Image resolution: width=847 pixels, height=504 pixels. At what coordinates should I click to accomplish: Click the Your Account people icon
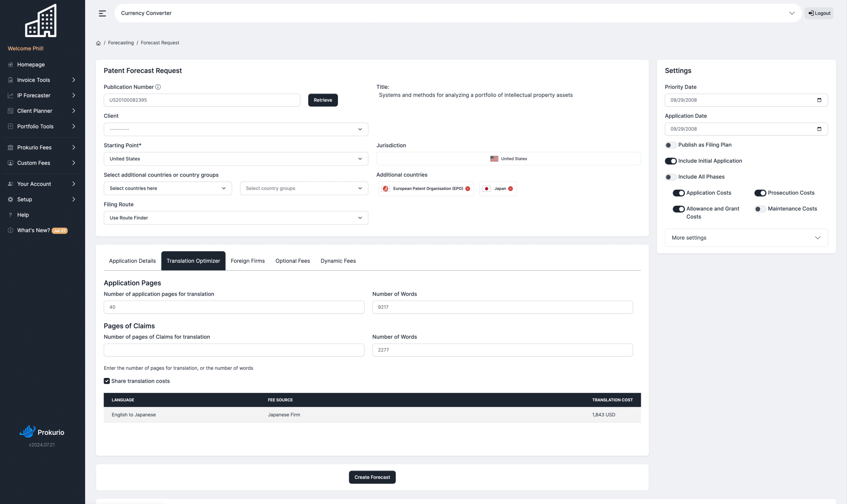[x=11, y=184]
